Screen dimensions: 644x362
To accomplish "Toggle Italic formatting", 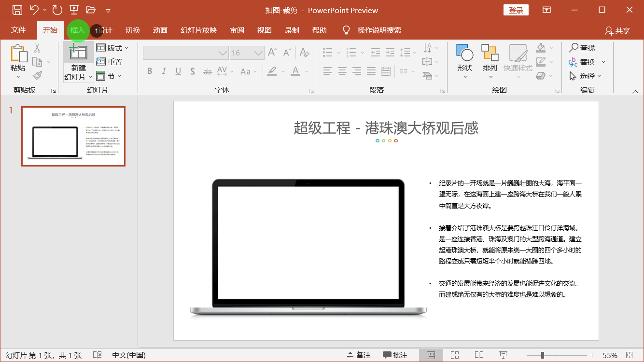I will [164, 71].
